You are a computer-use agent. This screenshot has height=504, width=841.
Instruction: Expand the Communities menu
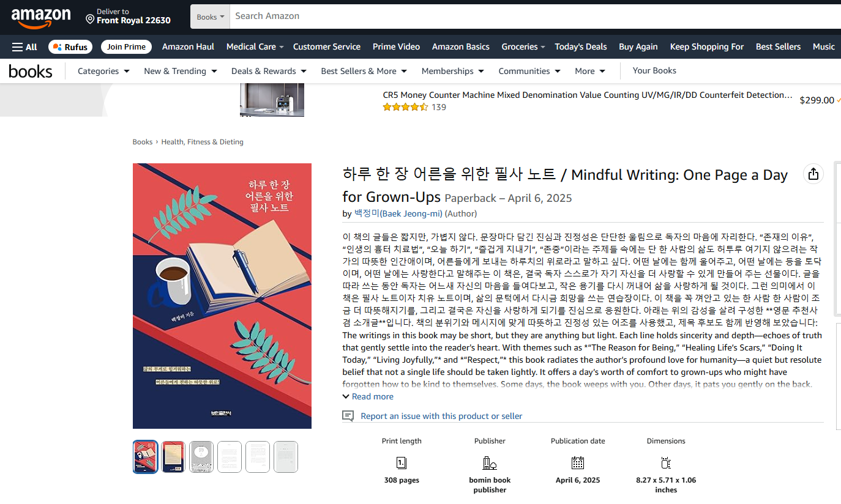(x=529, y=71)
